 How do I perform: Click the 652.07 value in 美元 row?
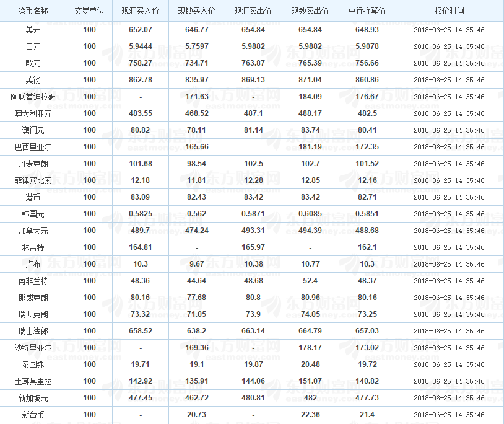point(141,30)
